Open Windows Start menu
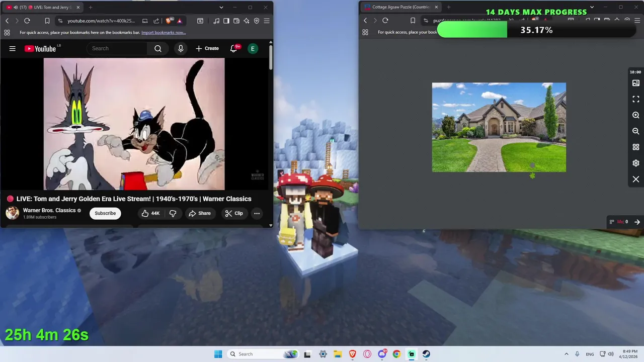 tap(218, 354)
